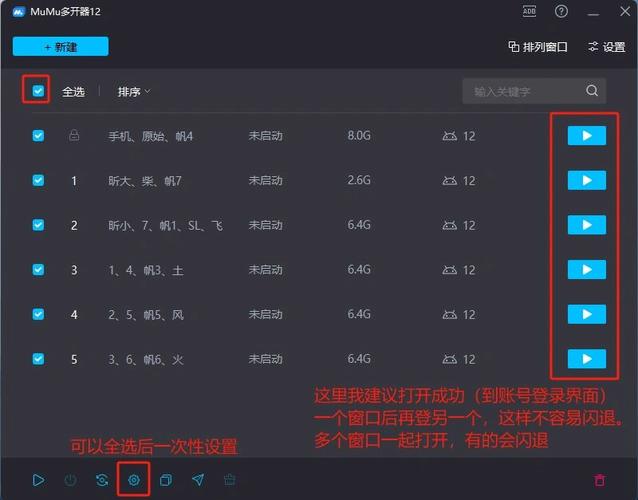
Task: Click the 新建 new emulator button
Action: click(x=60, y=47)
